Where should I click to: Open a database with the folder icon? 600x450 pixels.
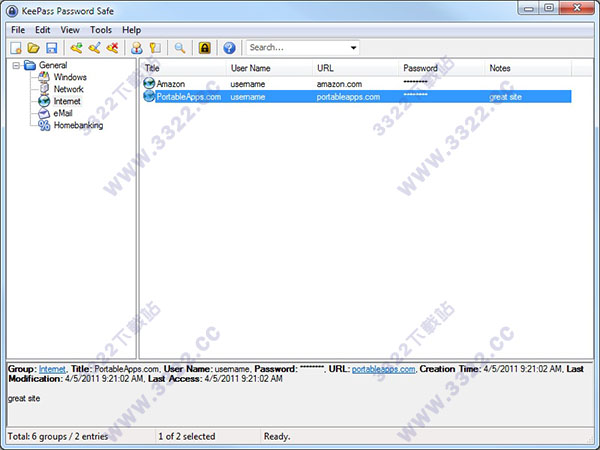34,48
